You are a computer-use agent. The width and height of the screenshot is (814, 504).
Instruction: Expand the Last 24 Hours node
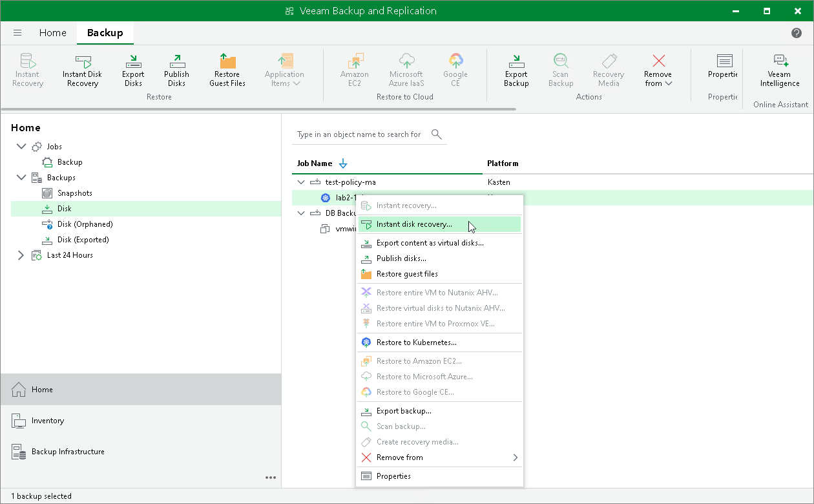pos(21,255)
